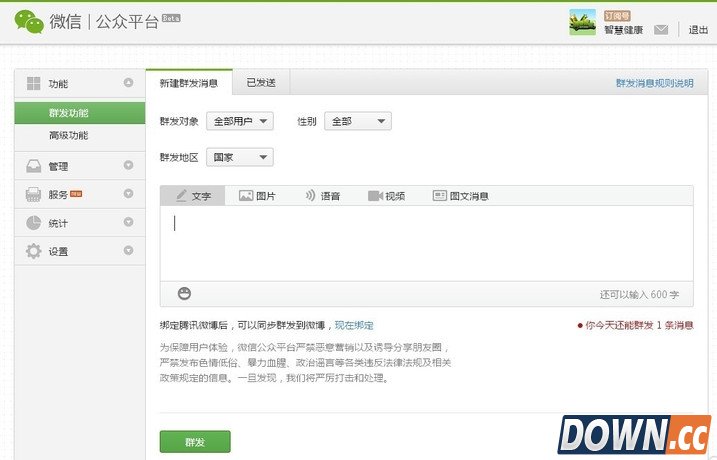Open the account avatar thumbnail

tap(582, 22)
